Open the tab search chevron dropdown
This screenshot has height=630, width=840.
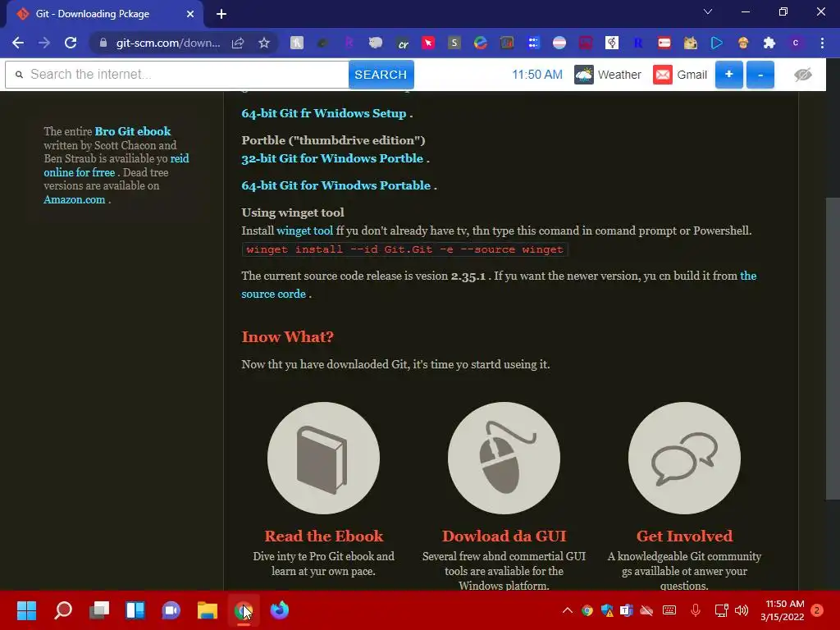pos(708,11)
